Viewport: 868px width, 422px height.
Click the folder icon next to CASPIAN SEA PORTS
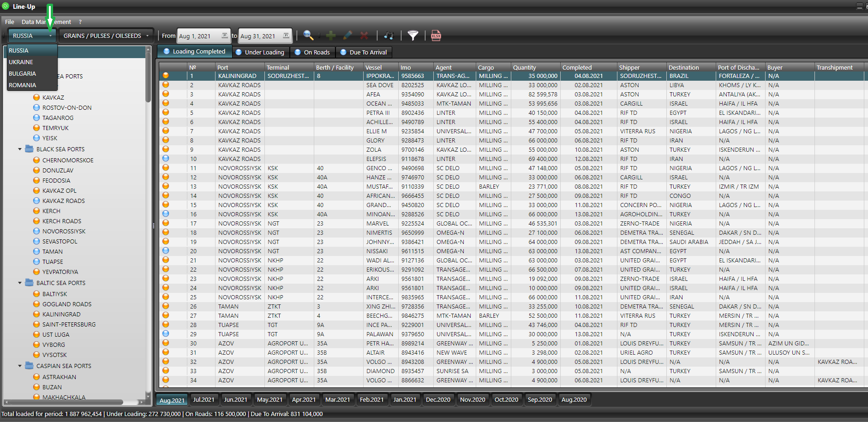click(29, 366)
